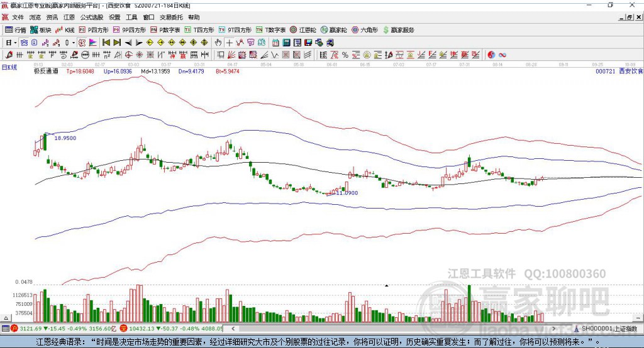Click the 极反通道 indicator label
644x348 pixels.
[46, 71]
